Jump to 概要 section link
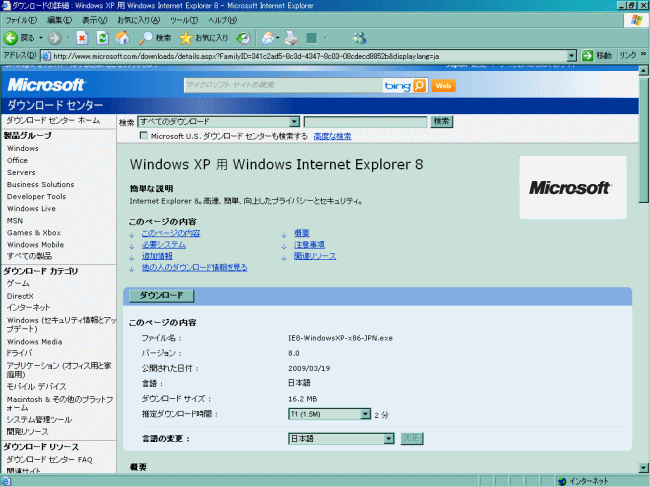The width and height of the screenshot is (650, 487). (302, 233)
